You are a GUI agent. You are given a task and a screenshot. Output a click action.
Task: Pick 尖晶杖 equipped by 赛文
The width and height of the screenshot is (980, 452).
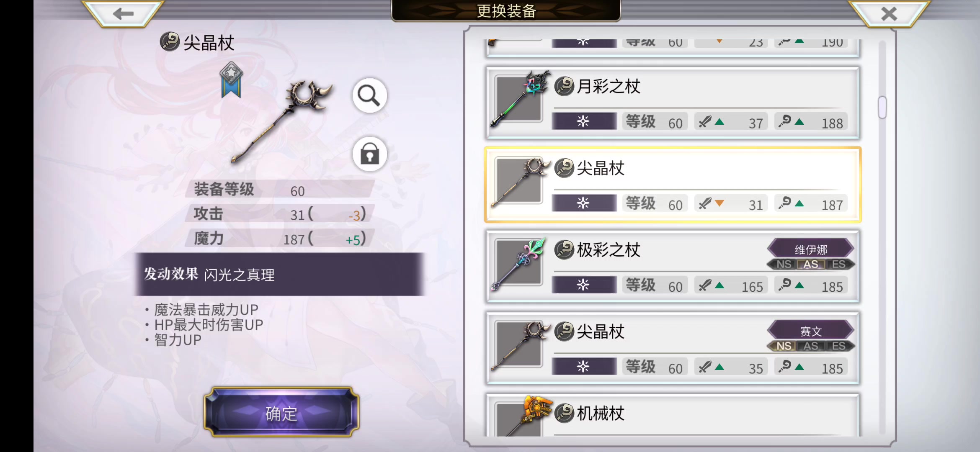[x=673, y=348]
